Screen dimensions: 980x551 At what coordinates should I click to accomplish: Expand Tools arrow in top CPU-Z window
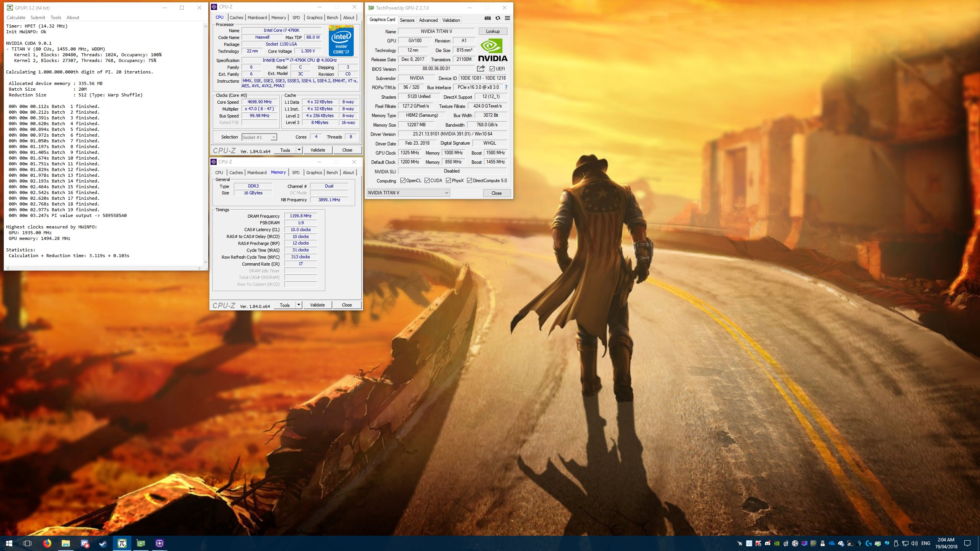[x=299, y=150]
